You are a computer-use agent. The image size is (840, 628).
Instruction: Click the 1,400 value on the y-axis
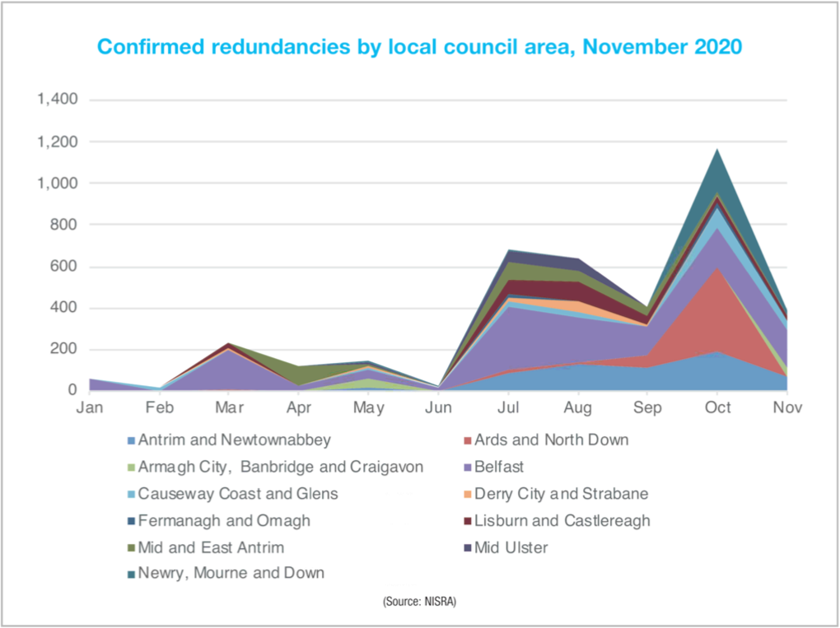tap(57, 100)
